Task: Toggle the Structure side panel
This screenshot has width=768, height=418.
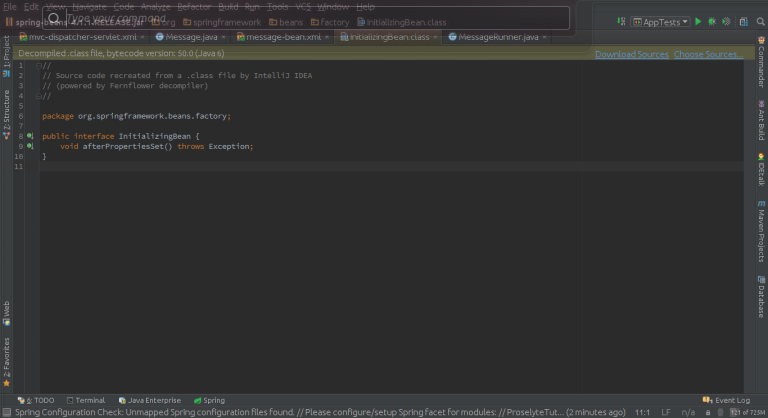Action: click(x=6, y=113)
